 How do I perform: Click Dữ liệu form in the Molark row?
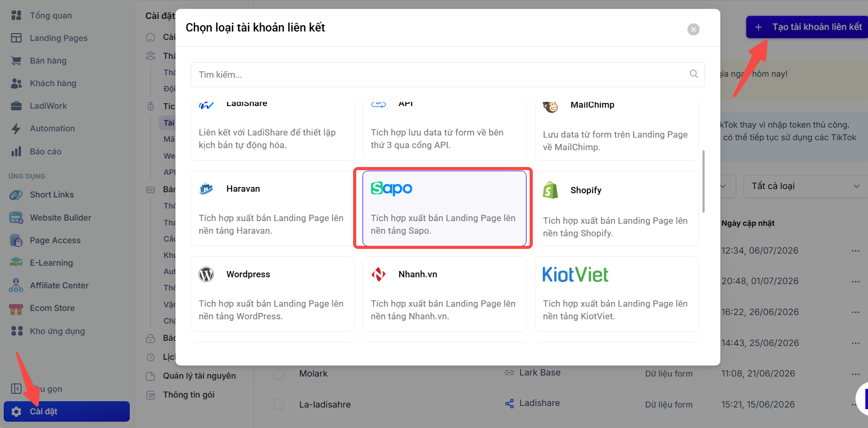pos(669,373)
